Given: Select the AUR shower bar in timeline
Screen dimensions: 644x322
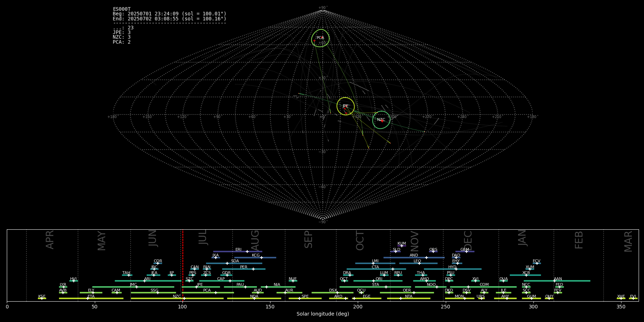Looking at the screenshot, I should pyautogui.click(x=289, y=293).
